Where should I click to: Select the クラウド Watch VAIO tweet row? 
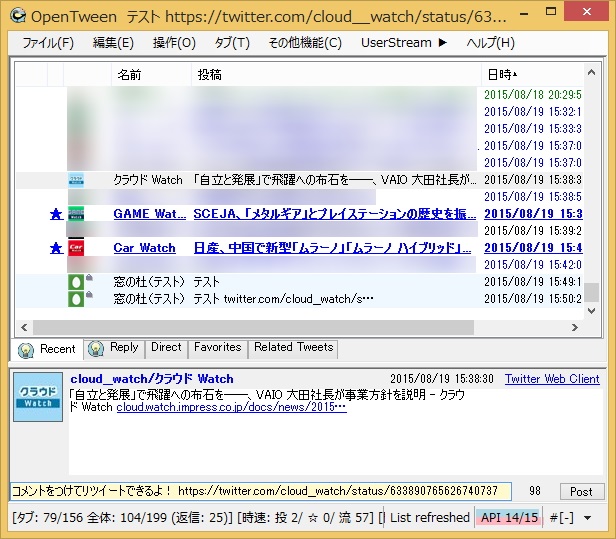[299, 180]
